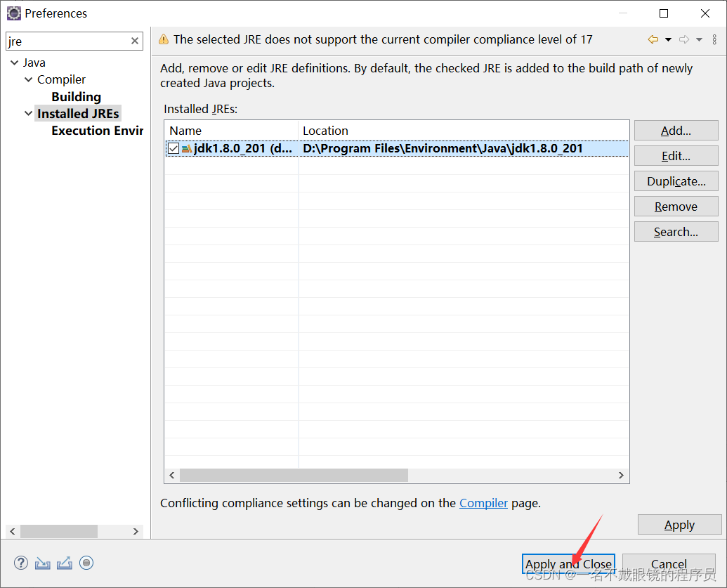Select the Installed JREs page
The height and width of the screenshot is (588, 727).
[78, 114]
